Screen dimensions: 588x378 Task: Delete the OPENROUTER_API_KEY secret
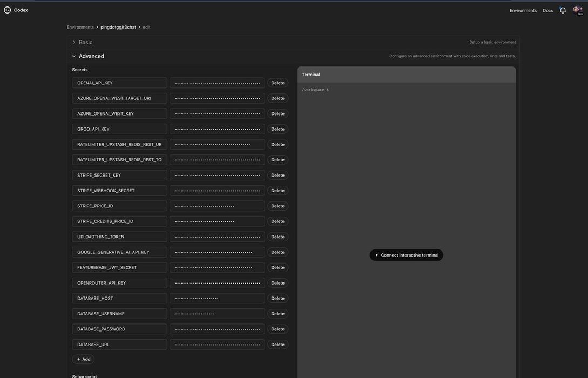click(278, 283)
